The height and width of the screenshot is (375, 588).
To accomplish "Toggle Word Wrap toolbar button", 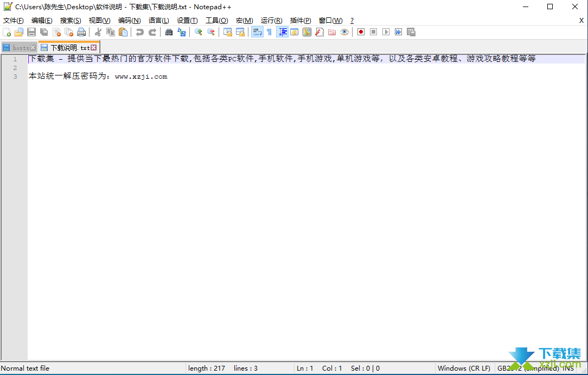I will coord(257,32).
